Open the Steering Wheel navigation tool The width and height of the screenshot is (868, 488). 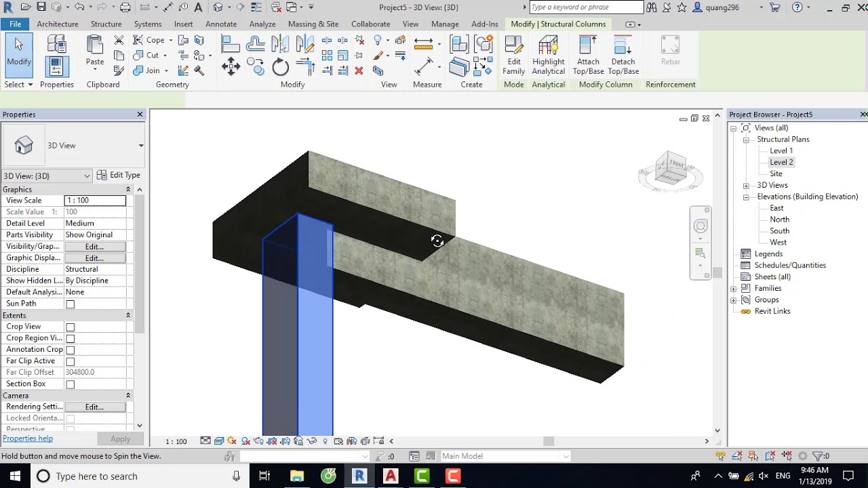click(701, 226)
